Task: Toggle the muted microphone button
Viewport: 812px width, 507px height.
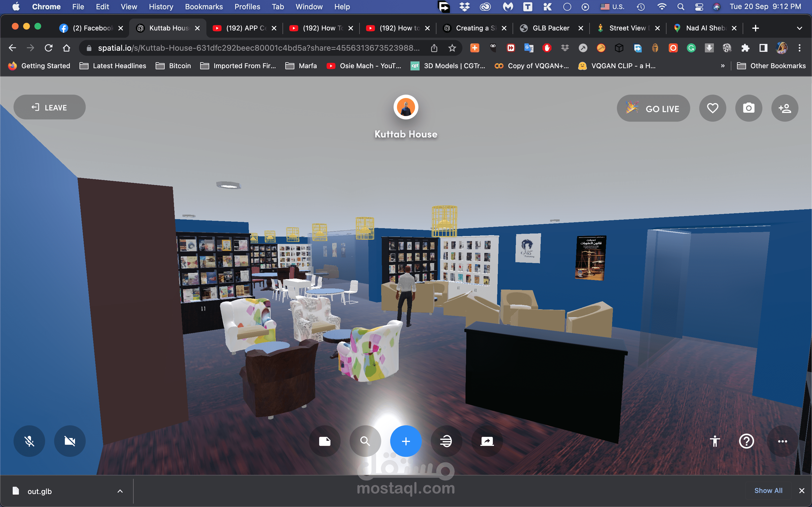Action: click(29, 441)
